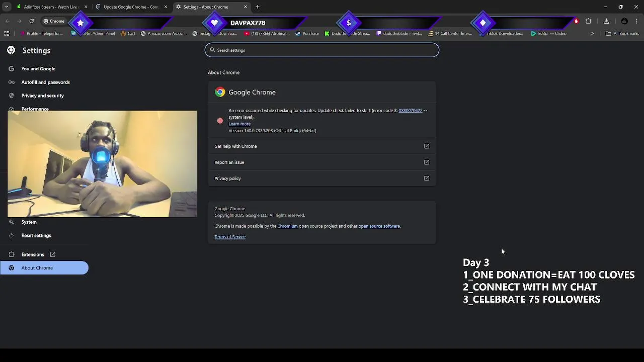The height and width of the screenshot is (362, 644).
Task: Switch to the Update Google Chrome tab
Action: point(130,7)
